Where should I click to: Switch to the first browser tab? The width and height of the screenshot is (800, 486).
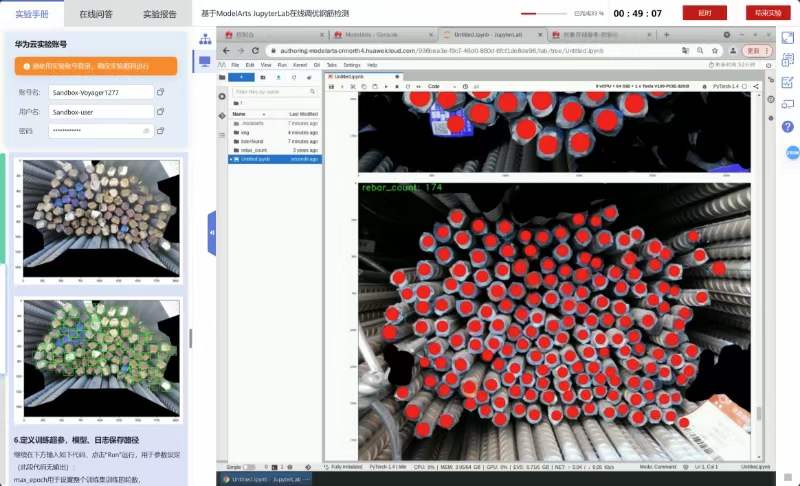coord(274,35)
